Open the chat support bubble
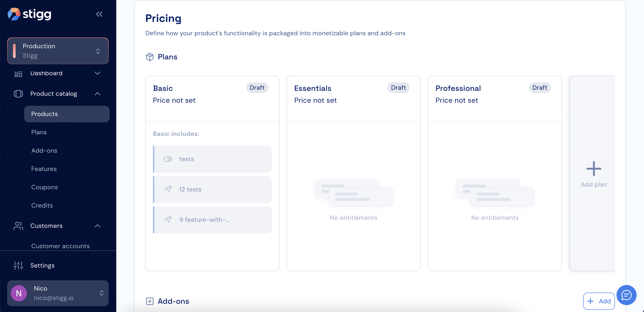The width and height of the screenshot is (644, 312). pos(626,295)
